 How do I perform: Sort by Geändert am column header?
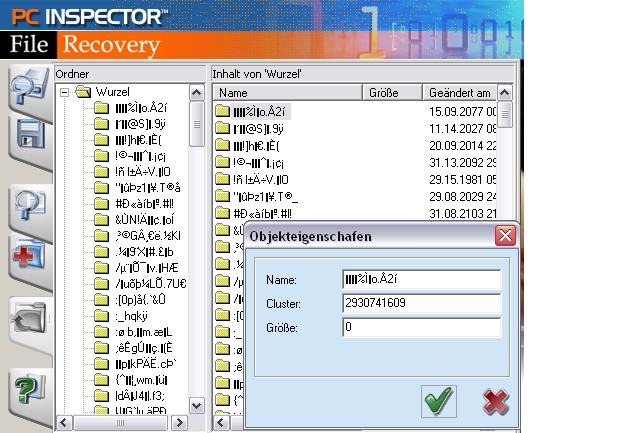[x=459, y=93]
